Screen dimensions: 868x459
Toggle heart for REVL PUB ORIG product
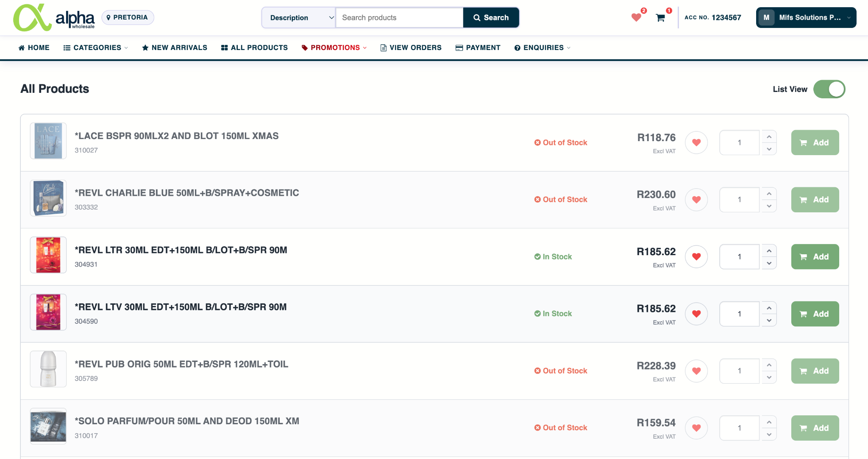[696, 371]
